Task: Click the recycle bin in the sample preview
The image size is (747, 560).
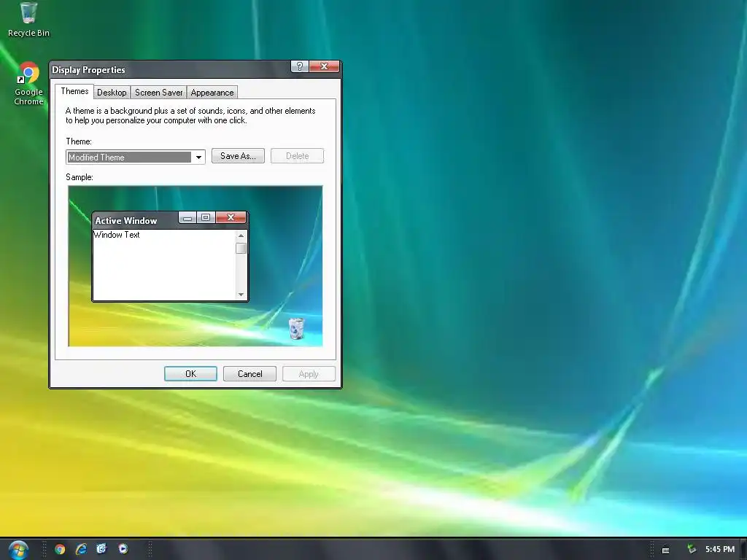Action: tap(296, 328)
